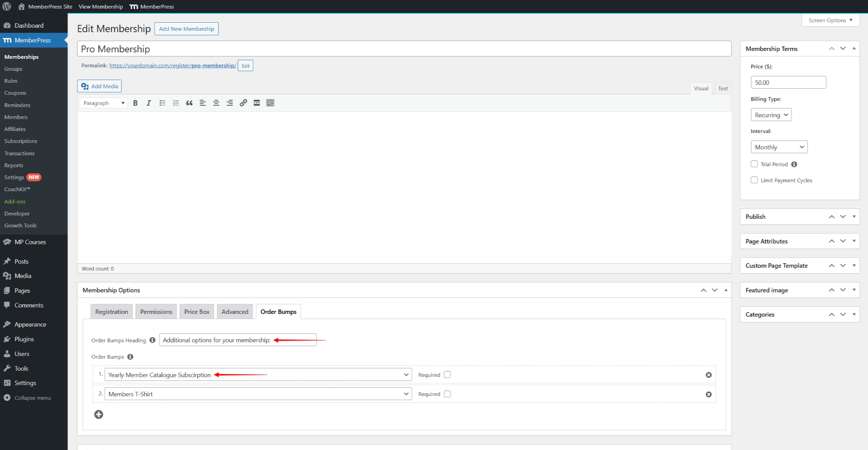This screenshot has height=450, width=868.
Task: Switch to Registration tab
Action: (112, 311)
